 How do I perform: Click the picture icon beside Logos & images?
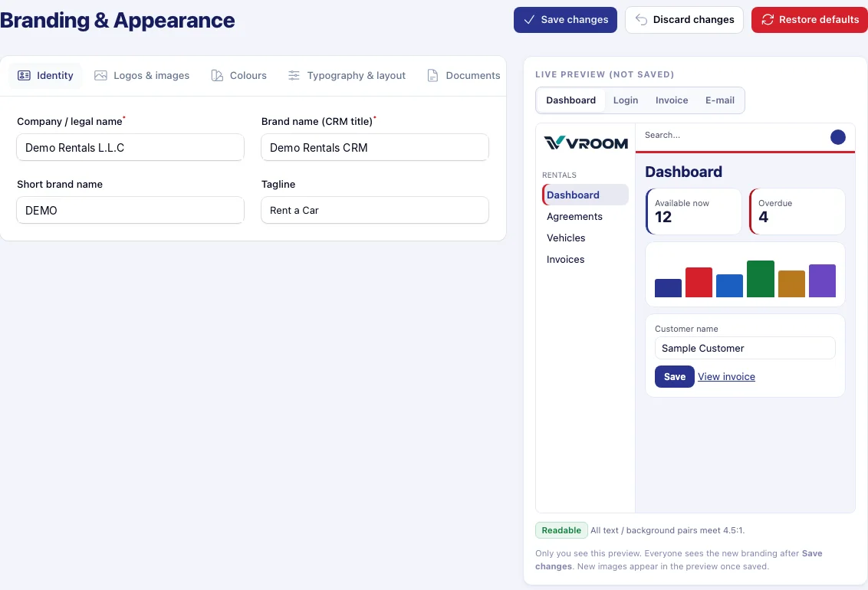pyautogui.click(x=100, y=75)
